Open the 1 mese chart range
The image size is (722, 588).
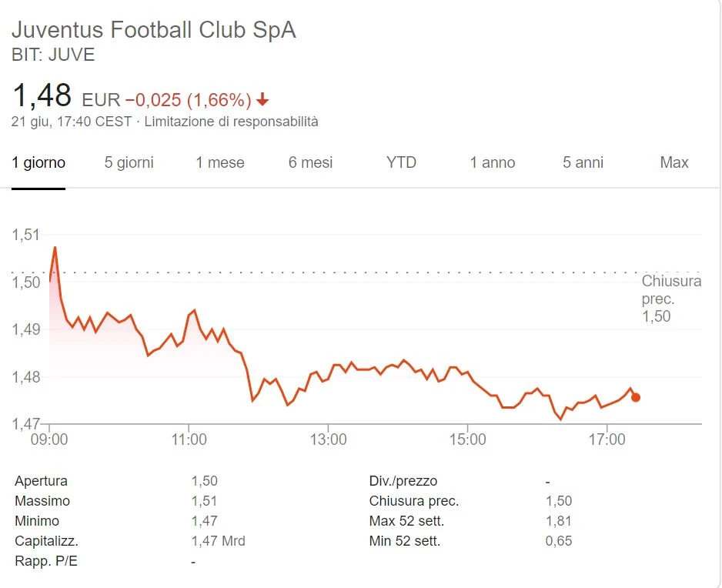click(x=219, y=162)
